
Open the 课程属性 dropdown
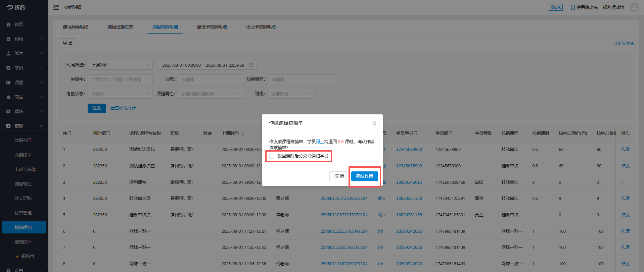(x=210, y=94)
